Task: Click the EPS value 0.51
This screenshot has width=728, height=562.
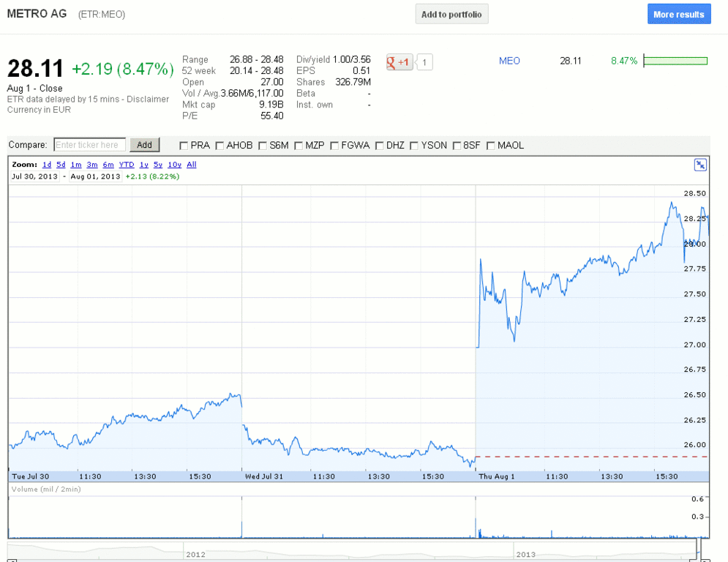Action: point(361,70)
